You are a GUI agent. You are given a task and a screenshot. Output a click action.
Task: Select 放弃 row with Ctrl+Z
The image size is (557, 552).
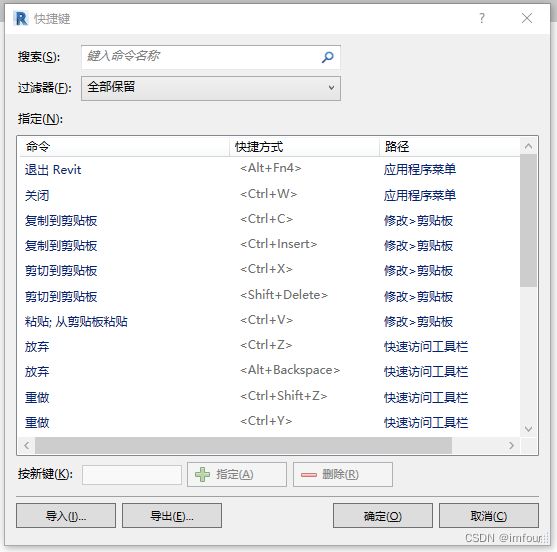[x=269, y=346]
